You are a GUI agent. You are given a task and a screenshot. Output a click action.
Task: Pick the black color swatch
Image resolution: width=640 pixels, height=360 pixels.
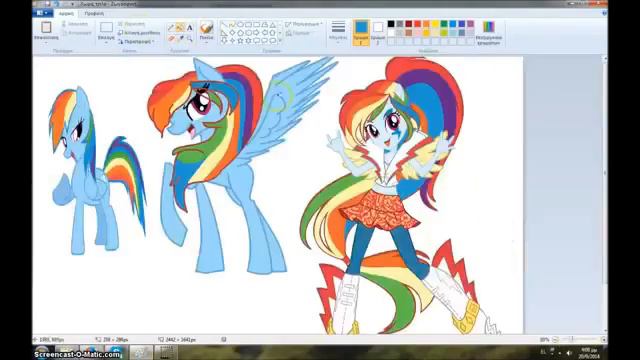(391, 24)
